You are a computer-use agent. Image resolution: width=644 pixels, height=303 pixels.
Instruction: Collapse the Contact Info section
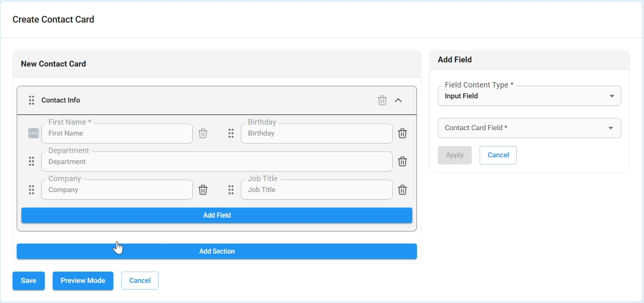tap(398, 100)
